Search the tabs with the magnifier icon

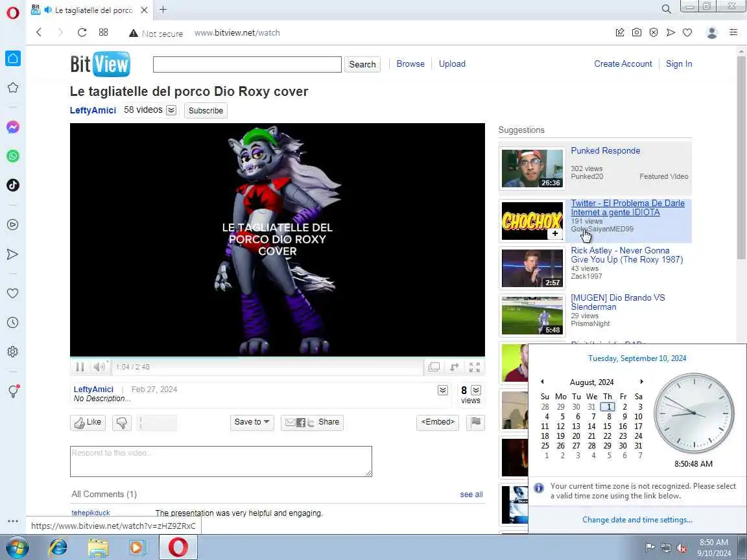[667, 9]
